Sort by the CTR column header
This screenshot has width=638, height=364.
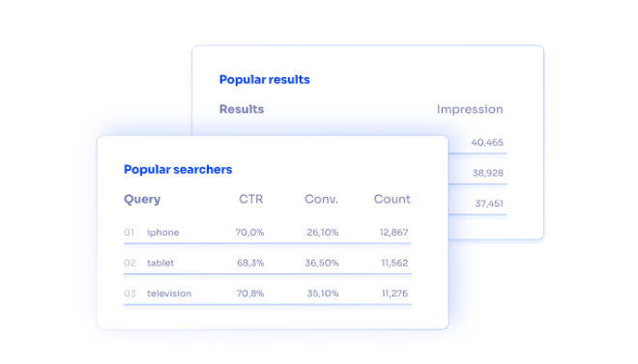(251, 199)
